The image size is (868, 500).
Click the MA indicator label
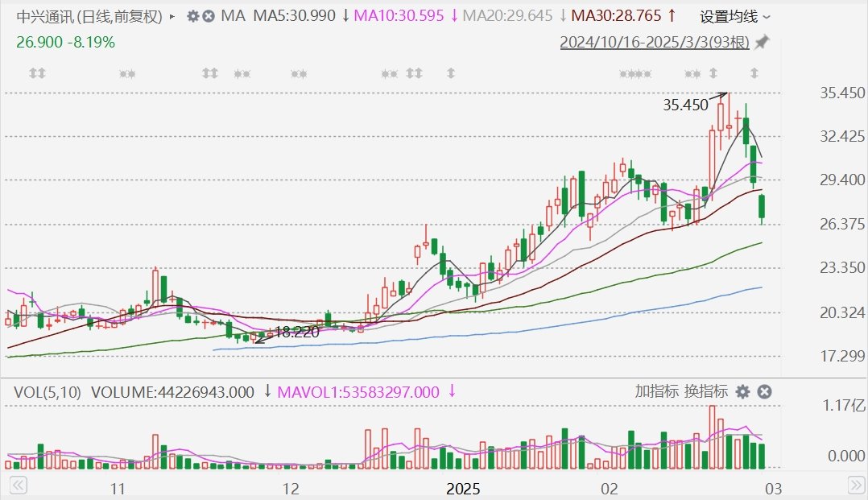click(x=233, y=16)
